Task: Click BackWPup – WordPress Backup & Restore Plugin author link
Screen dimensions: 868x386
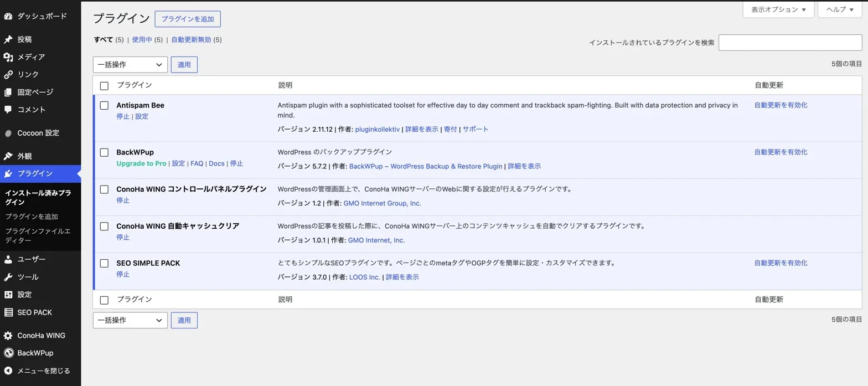Action: [426, 166]
